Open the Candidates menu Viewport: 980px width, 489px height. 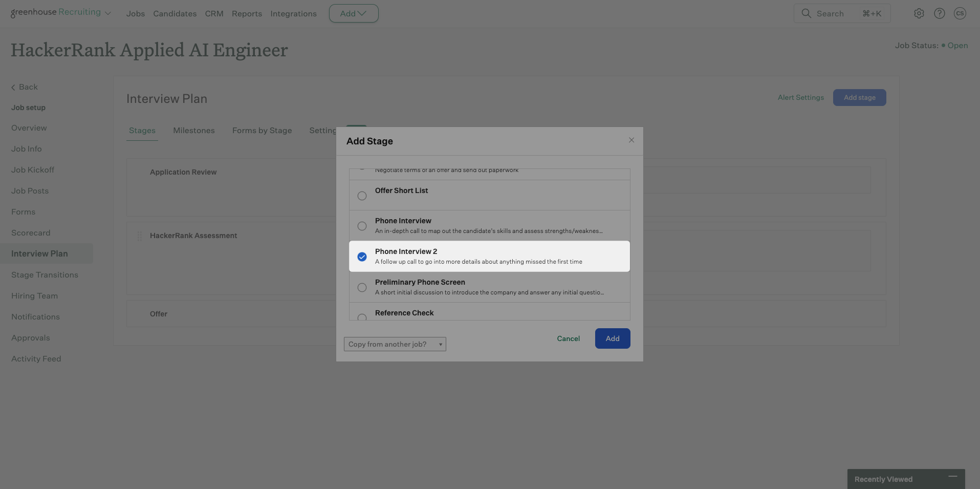pos(175,14)
